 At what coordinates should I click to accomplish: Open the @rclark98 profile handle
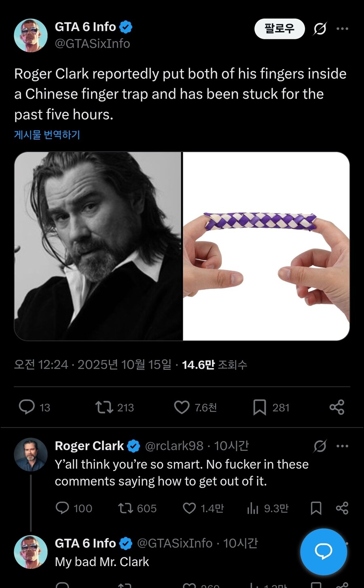[174, 446]
